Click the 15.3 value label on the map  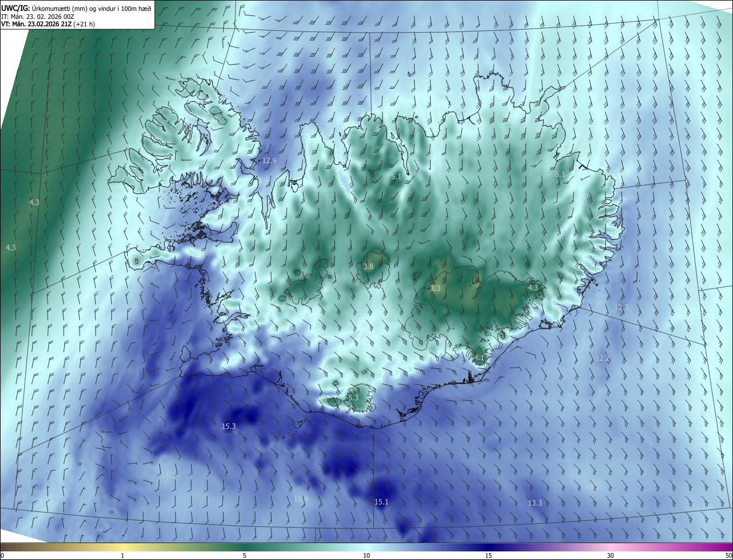(x=228, y=426)
